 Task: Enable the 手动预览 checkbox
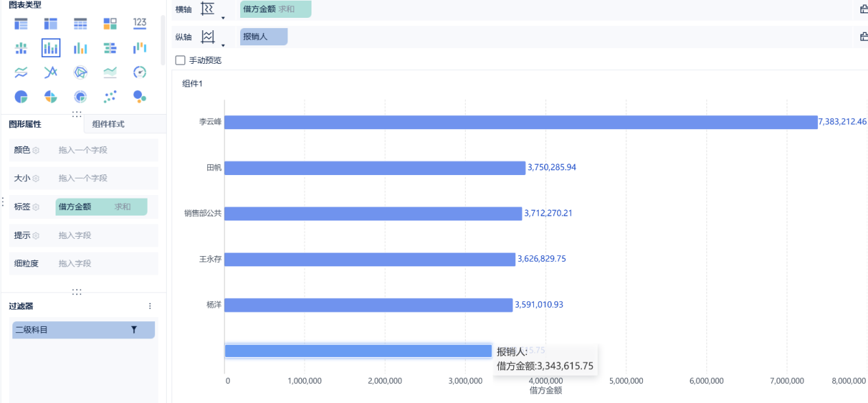(180, 60)
